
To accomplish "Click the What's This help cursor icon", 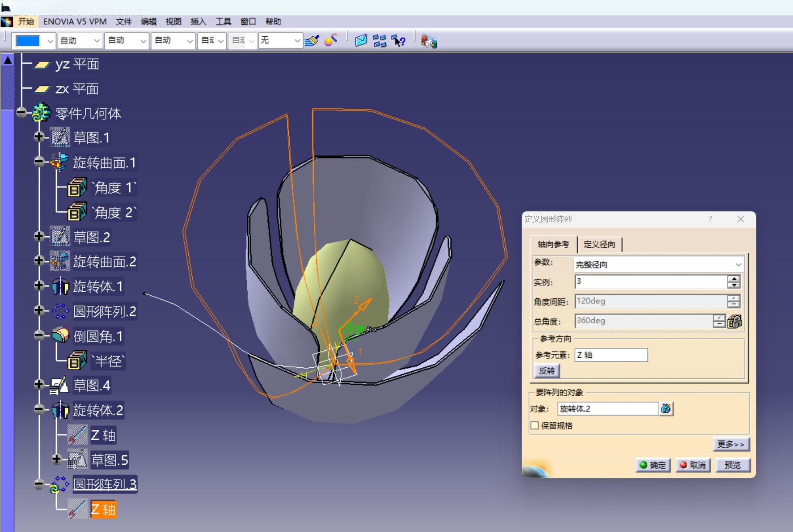I will click(x=398, y=41).
